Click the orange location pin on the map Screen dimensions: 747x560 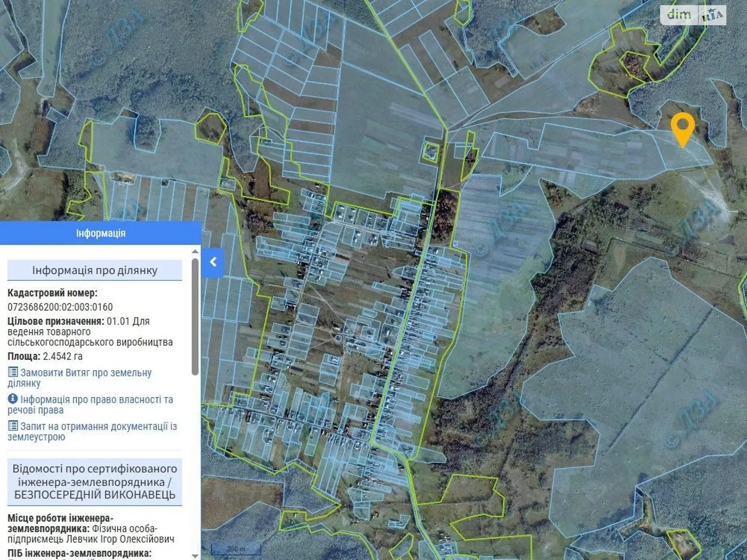(682, 128)
